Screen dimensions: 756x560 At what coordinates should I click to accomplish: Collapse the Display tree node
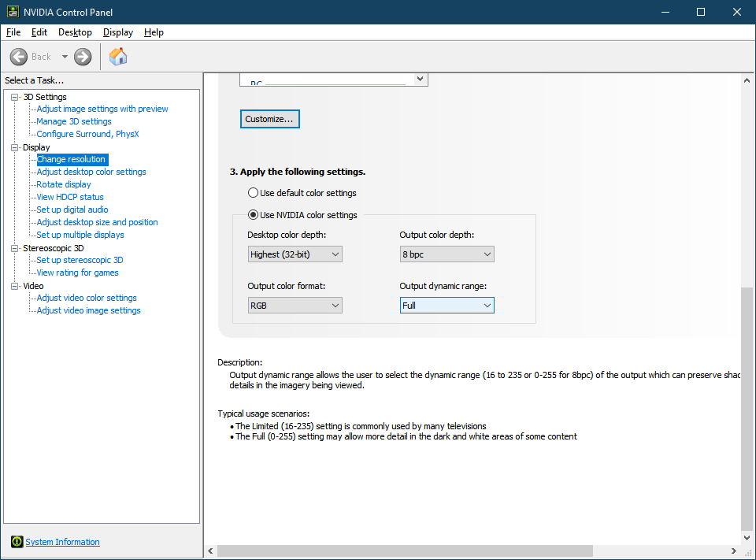click(x=14, y=147)
